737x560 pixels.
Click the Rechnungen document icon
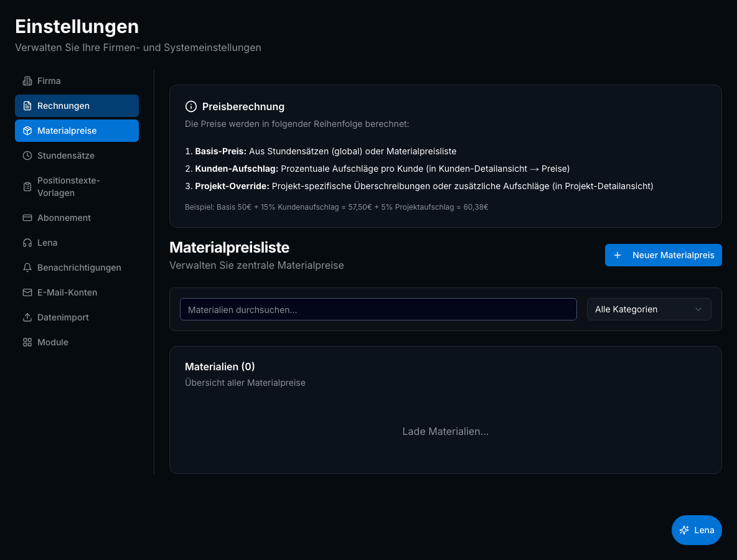click(27, 106)
